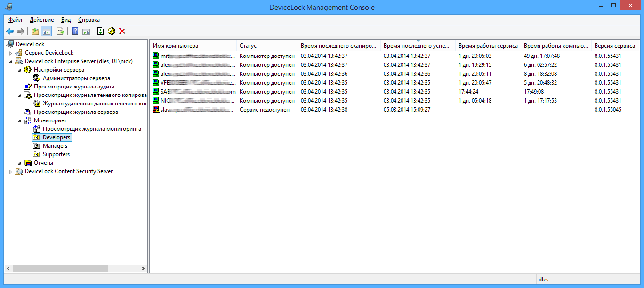Collapse the Просмотрщик журнала теневого копирования arrow
Image resolution: width=644 pixels, height=288 pixels.
coord(19,95)
